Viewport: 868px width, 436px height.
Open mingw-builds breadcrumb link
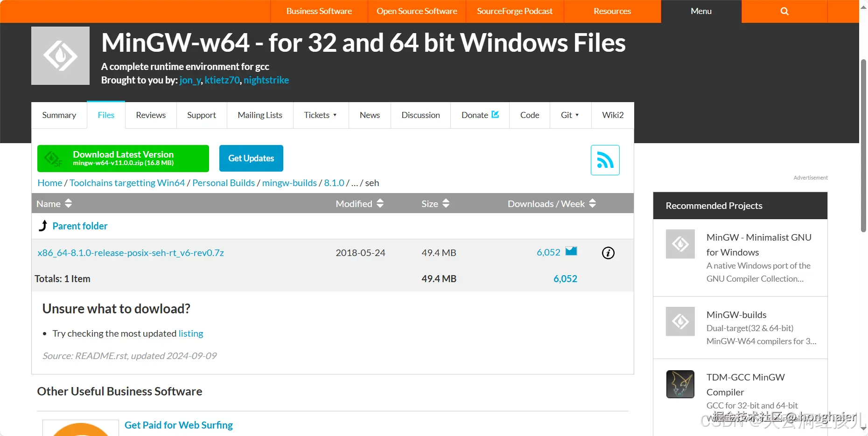pyautogui.click(x=289, y=183)
